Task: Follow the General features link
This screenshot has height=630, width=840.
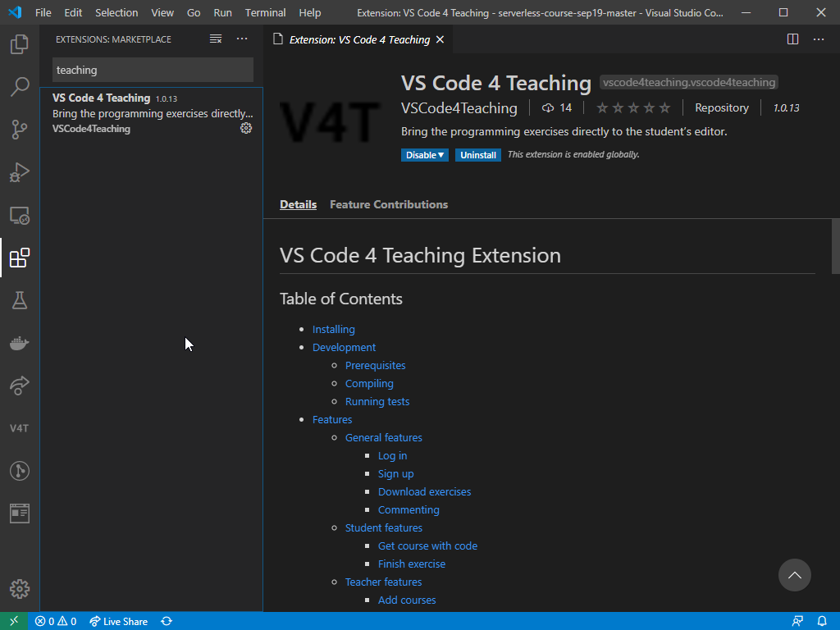Action: point(384,438)
